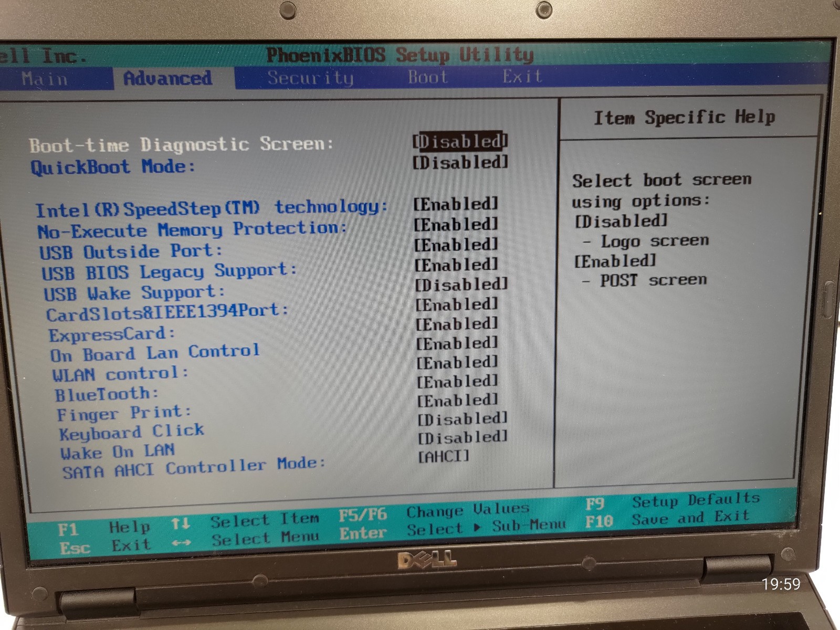This screenshot has height=630, width=840.
Task: Toggle Intel SpeedStep technology Enabled value
Action: tap(456, 204)
